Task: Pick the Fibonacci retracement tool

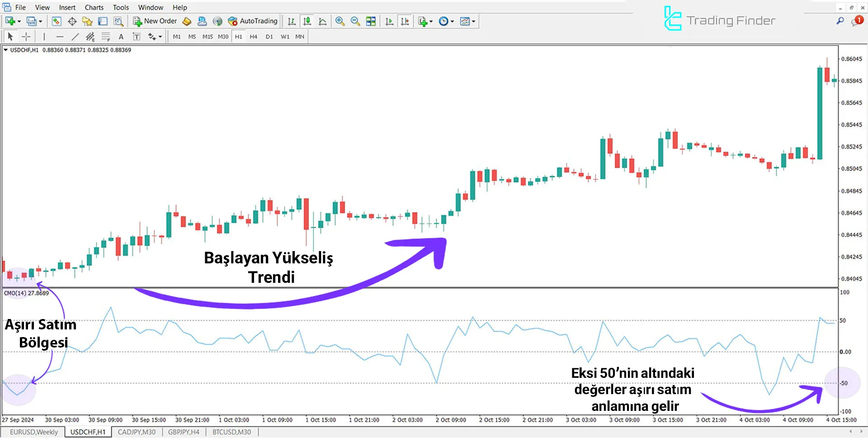Action: click(x=105, y=37)
